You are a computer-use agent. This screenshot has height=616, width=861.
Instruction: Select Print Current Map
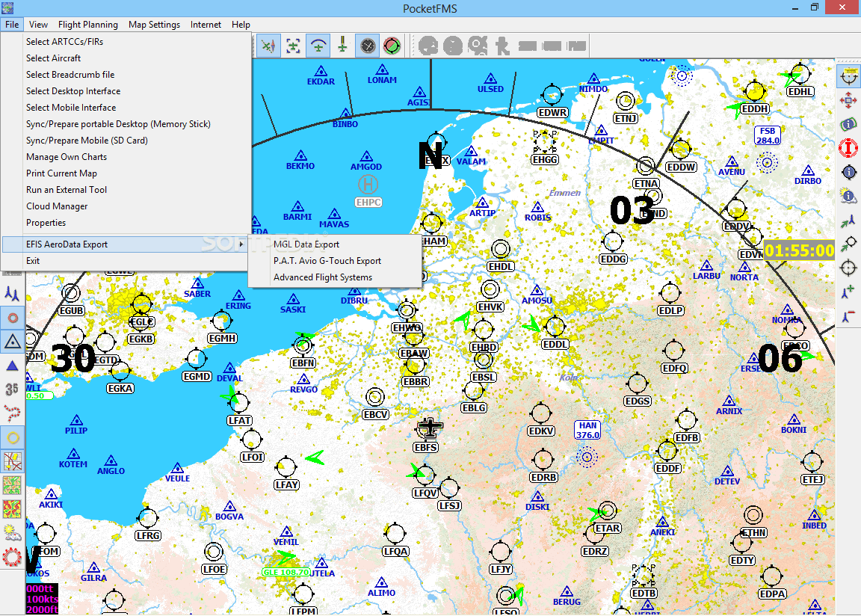coord(126,173)
